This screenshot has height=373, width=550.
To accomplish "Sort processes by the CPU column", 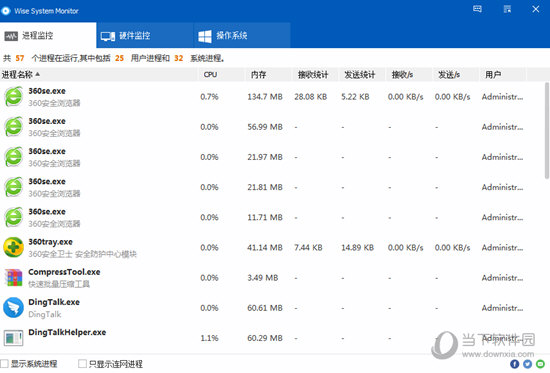I will point(210,74).
